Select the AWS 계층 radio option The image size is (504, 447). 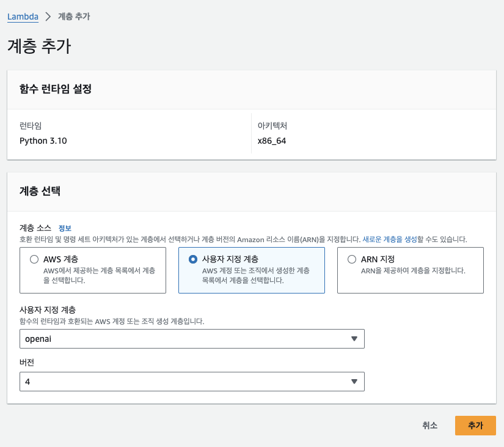coord(34,259)
